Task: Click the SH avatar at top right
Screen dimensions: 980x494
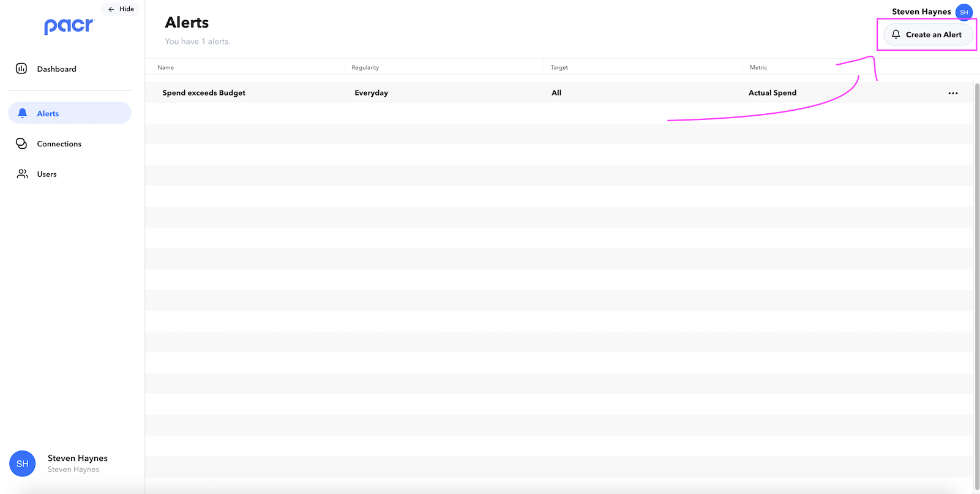Action: 963,12
